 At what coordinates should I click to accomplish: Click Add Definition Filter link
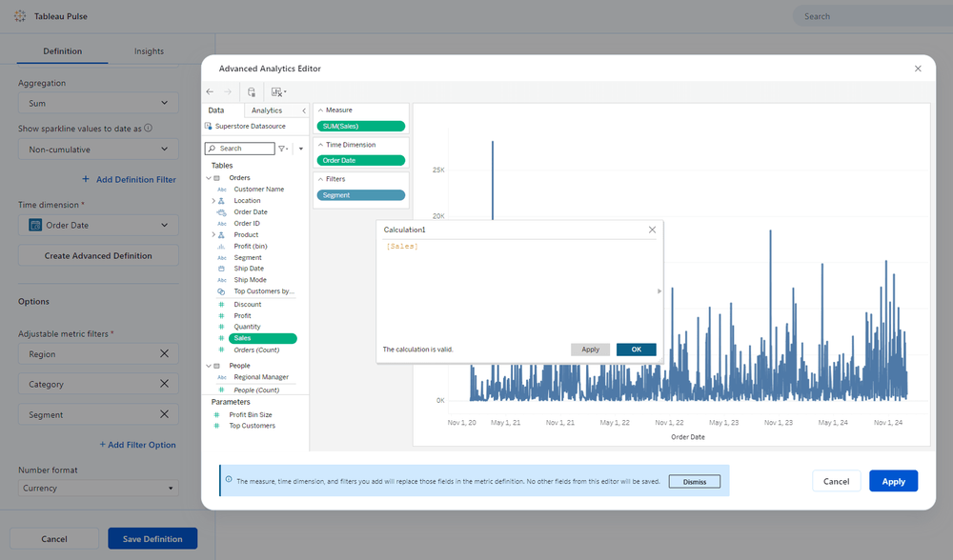tap(129, 179)
